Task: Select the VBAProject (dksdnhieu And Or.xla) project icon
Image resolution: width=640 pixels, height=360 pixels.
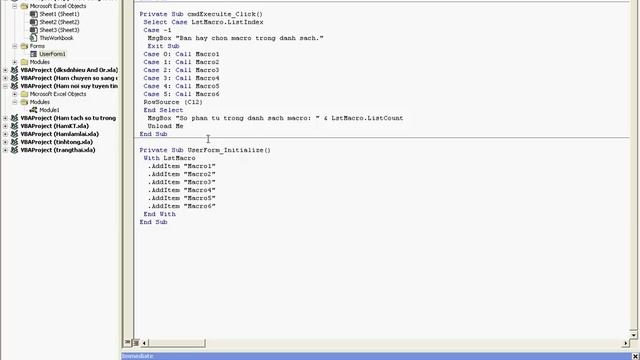Action: coord(15,70)
